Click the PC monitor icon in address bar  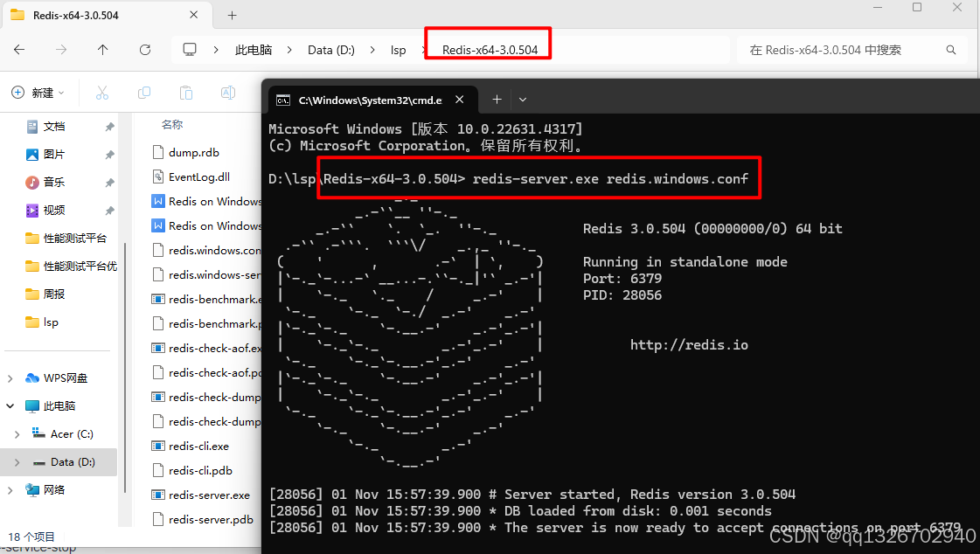(x=190, y=49)
